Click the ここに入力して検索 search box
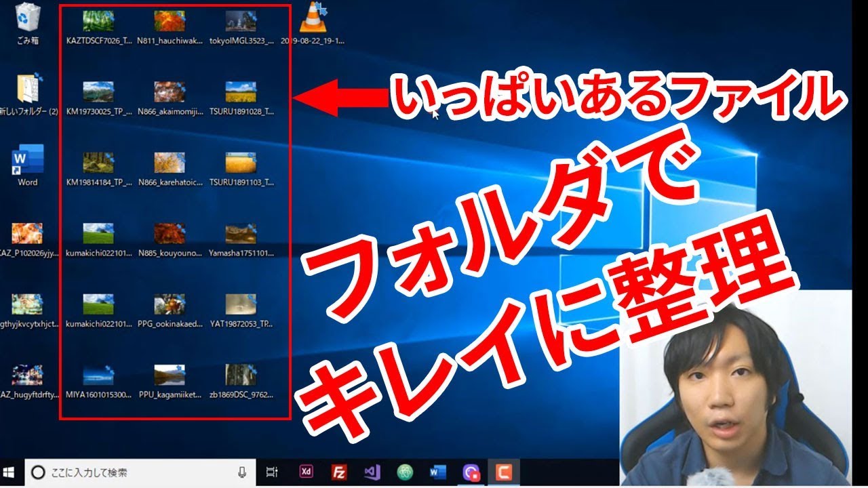Screen dimensions: 868x488 [140, 472]
